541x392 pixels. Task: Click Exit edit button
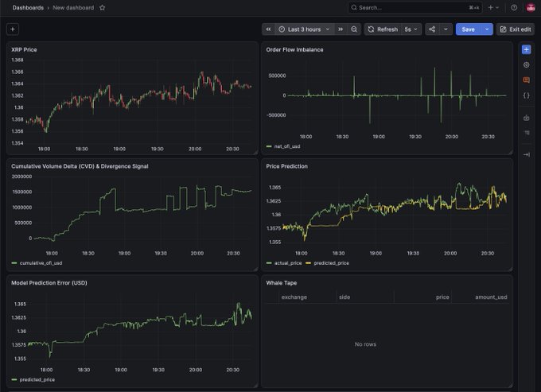pyautogui.click(x=516, y=29)
